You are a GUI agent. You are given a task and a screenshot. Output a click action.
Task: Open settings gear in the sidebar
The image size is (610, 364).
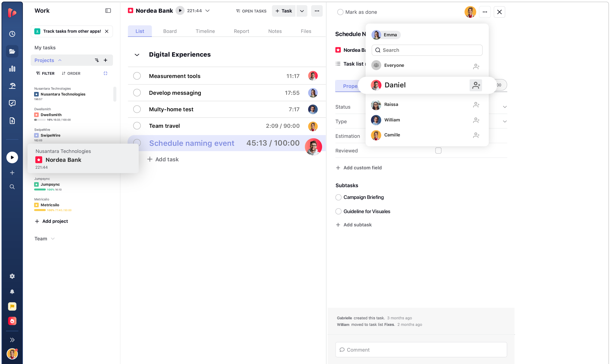click(12, 276)
